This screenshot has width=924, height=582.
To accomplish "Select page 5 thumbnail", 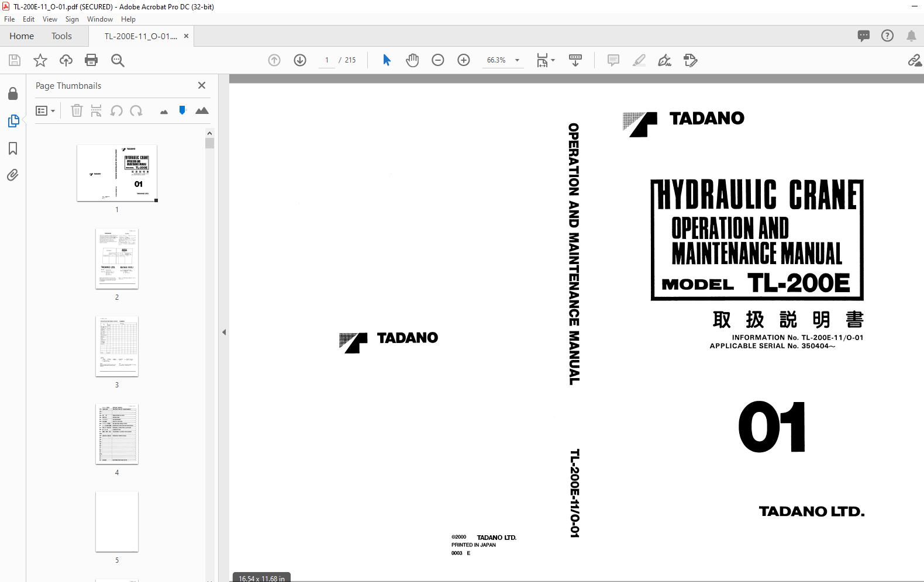I will pyautogui.click(x=117, y=521).
